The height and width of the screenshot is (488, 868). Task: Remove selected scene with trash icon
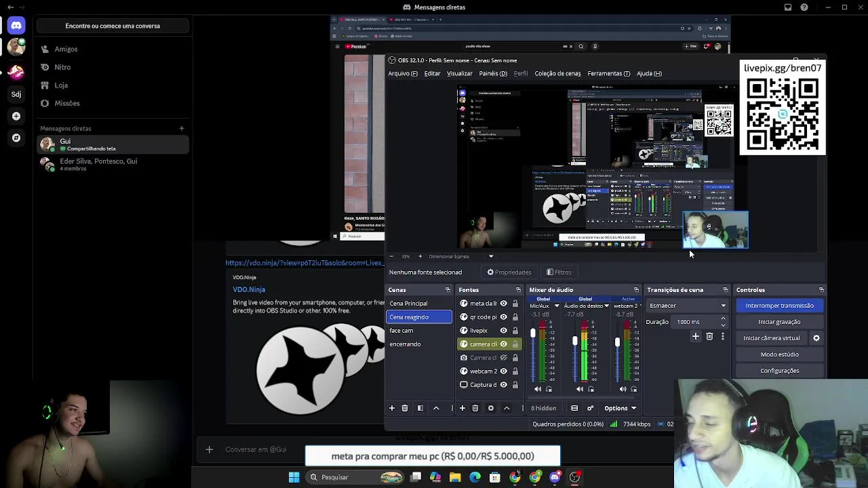405,408
